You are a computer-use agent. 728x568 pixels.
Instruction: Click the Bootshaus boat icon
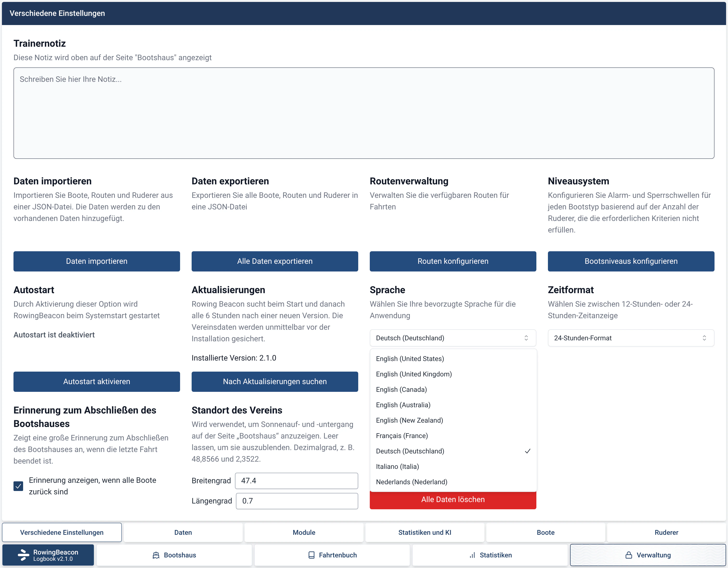(156, 555)
